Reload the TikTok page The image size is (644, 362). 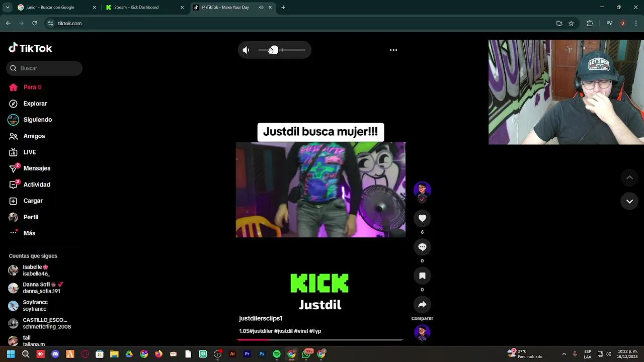(x=34, y=23)
